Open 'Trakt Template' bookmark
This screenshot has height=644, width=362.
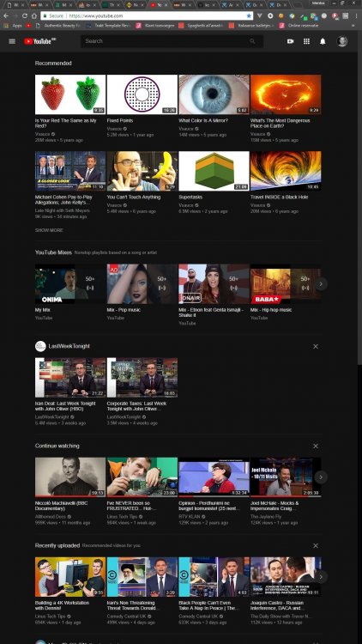tap(110, 26)
